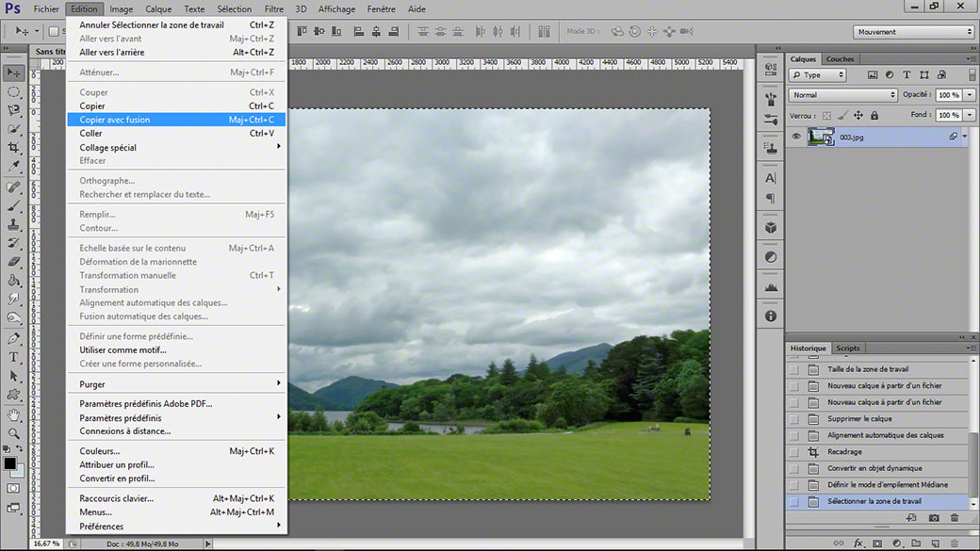Click the lock-all icon beside Verrou

[874, 116]
